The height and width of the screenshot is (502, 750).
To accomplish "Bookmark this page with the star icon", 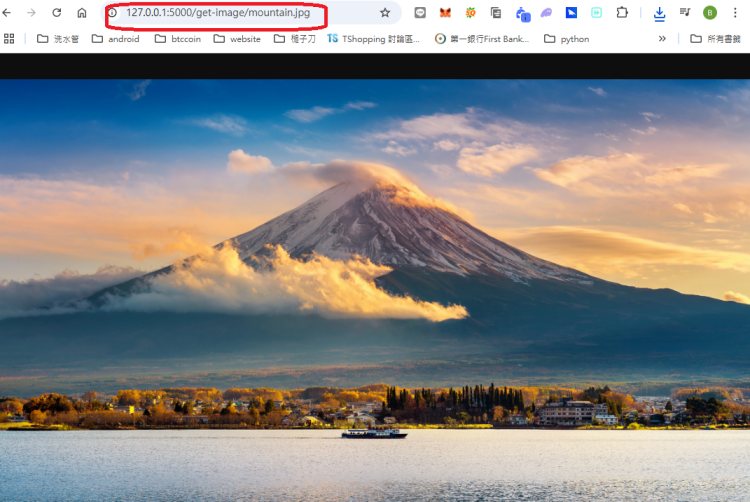I will pos(385,13).
